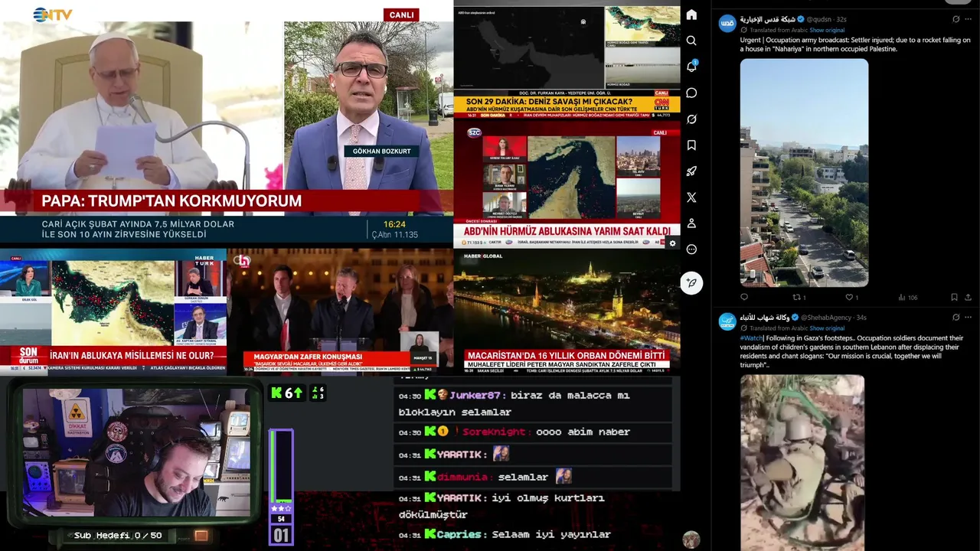
Task: Open the @qudsn profile avatar
Action: click(727, 23)
